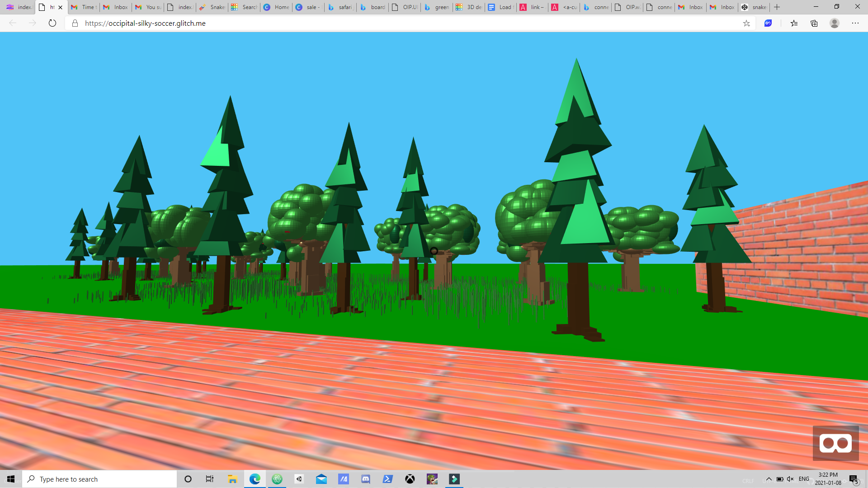868x488 pixels.
Task: Open the Discord taskbar icon
Action: [366, 479]
